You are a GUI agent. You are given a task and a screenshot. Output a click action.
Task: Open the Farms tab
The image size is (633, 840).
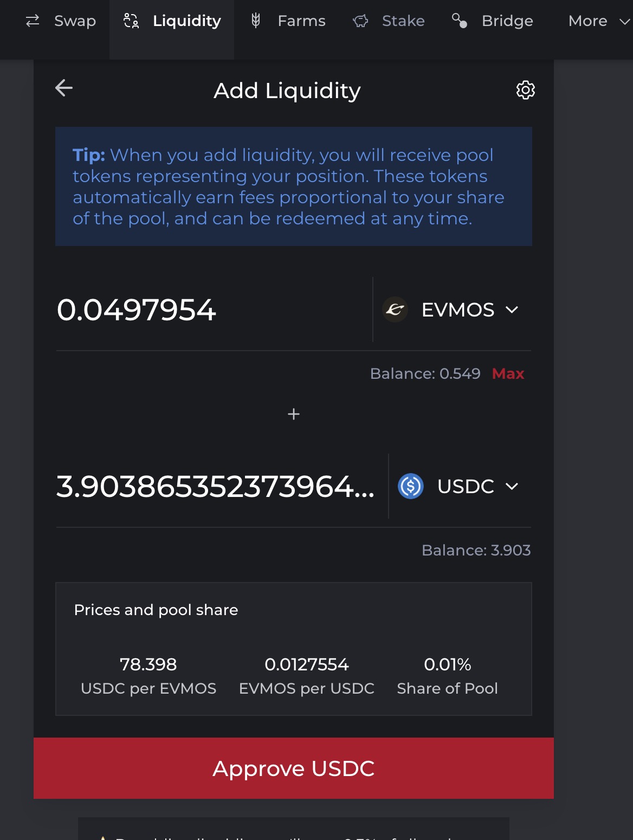[x=301, y=21]
